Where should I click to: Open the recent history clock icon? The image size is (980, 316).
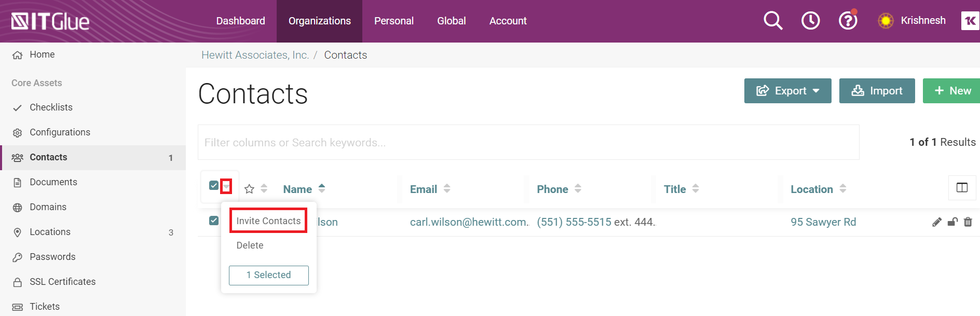pyautogui.click(x=810, y=21)
